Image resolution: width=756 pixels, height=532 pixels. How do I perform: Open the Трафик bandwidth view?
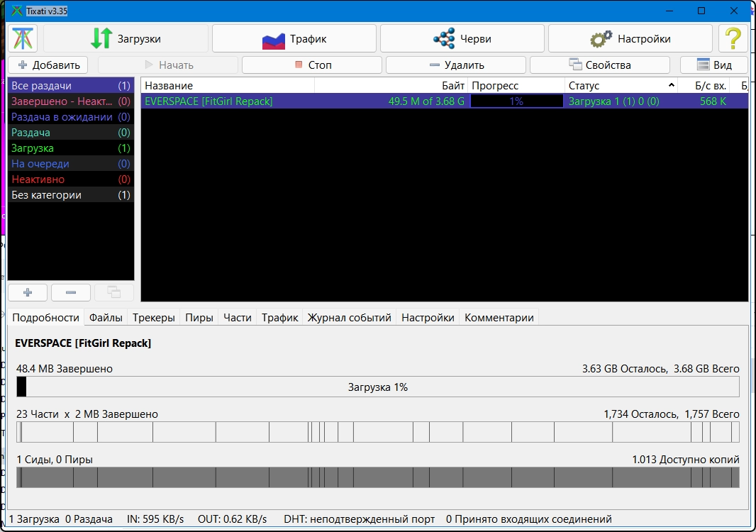[294, 39]
